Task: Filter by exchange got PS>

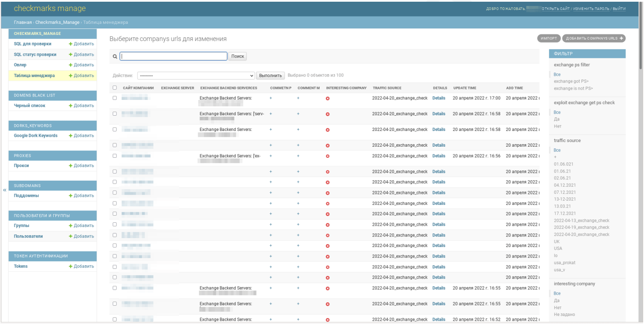Action: [570, 81]
